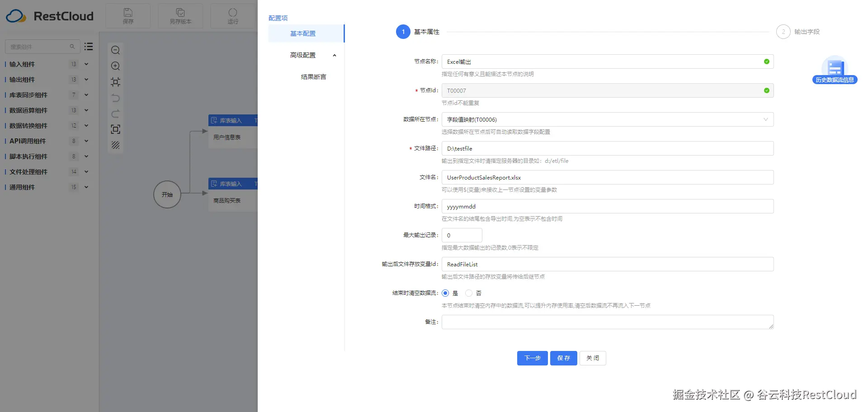Select the 基本配置 menu item

click(306, 33)
